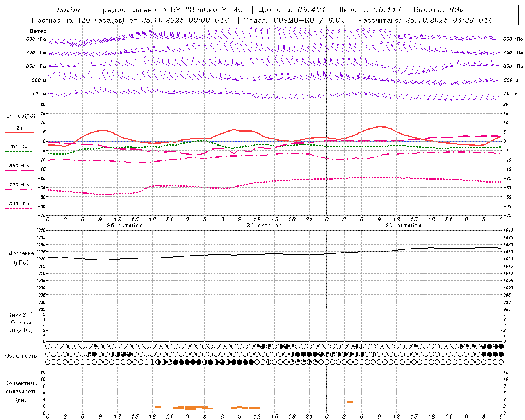Click the "27 октября" date label under the temperature chart
This screenshot has height=420, width=525.
click(x=404, y=226)
